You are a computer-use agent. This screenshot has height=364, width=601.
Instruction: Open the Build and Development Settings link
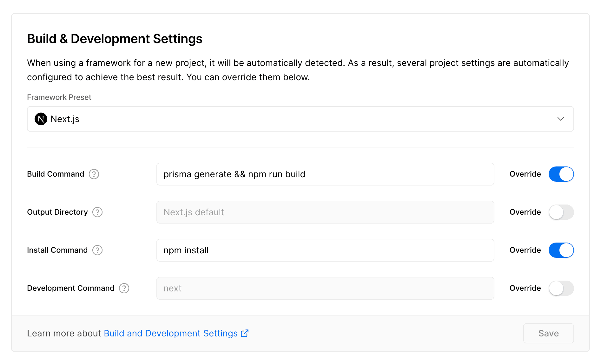(171, 333)
